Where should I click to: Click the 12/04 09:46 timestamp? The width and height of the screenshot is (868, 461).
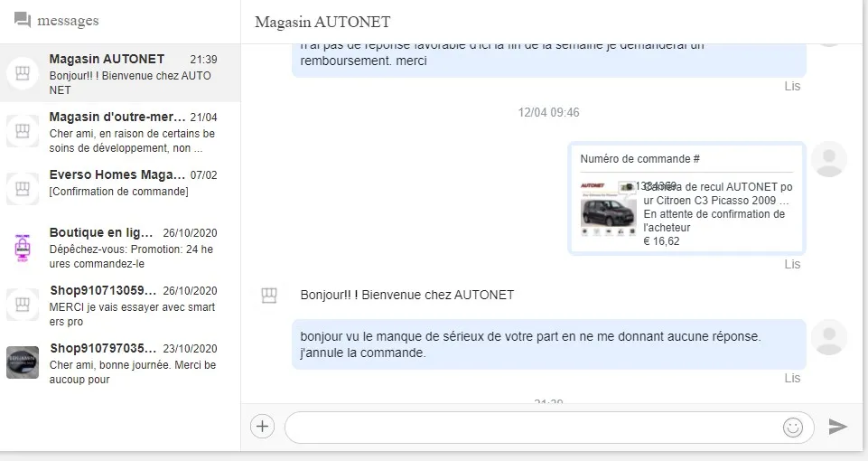(x=548, y=112)
